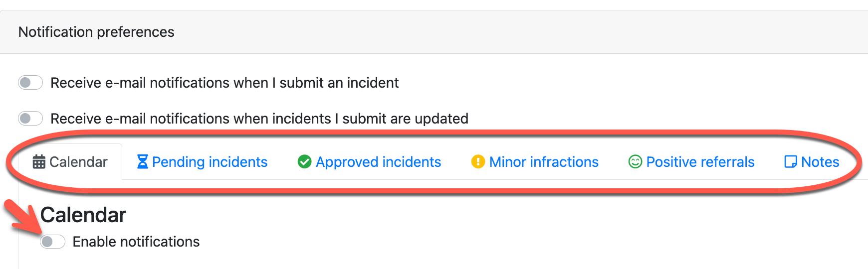Click the Calendar section heading
Image resolution: width=868 pixels, height=269 pixels.
point(83,215)
